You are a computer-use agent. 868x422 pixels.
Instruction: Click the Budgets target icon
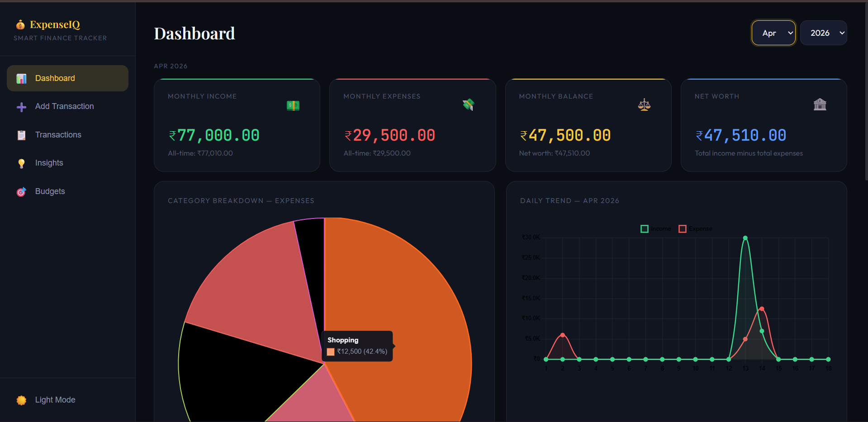coord(21,192)
